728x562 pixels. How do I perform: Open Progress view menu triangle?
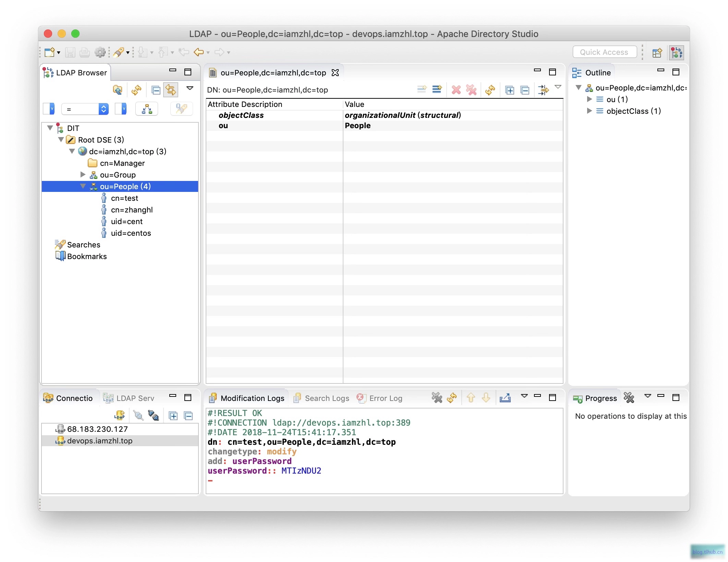pyautogui.click(x=648, y=396)
